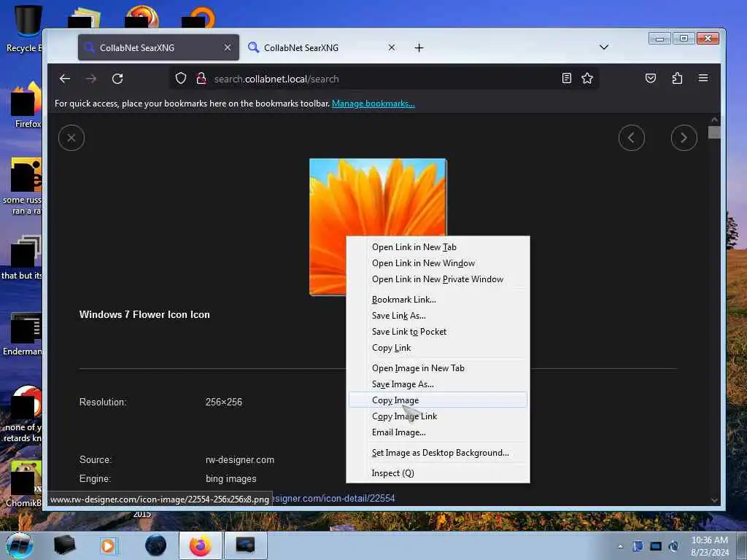Click the orange flower image thumbnail
This screenshot has width=747, height=560.
378,227
